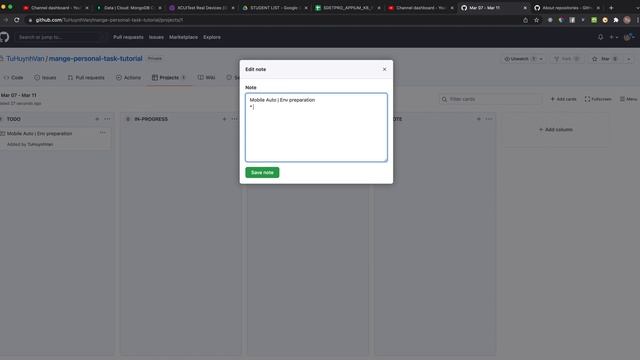
Task: Open TuHuynhVan profile link
Action: coord(25,59)
